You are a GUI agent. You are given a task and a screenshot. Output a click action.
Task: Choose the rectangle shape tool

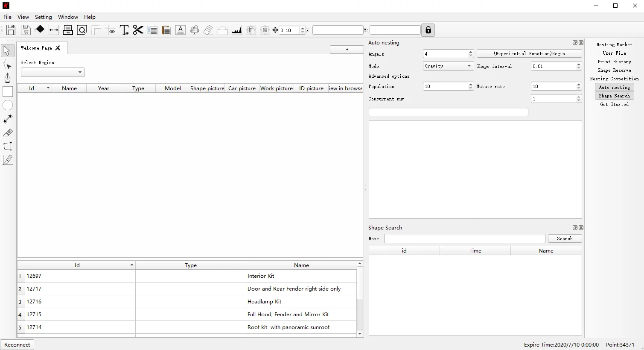[8, 91]
